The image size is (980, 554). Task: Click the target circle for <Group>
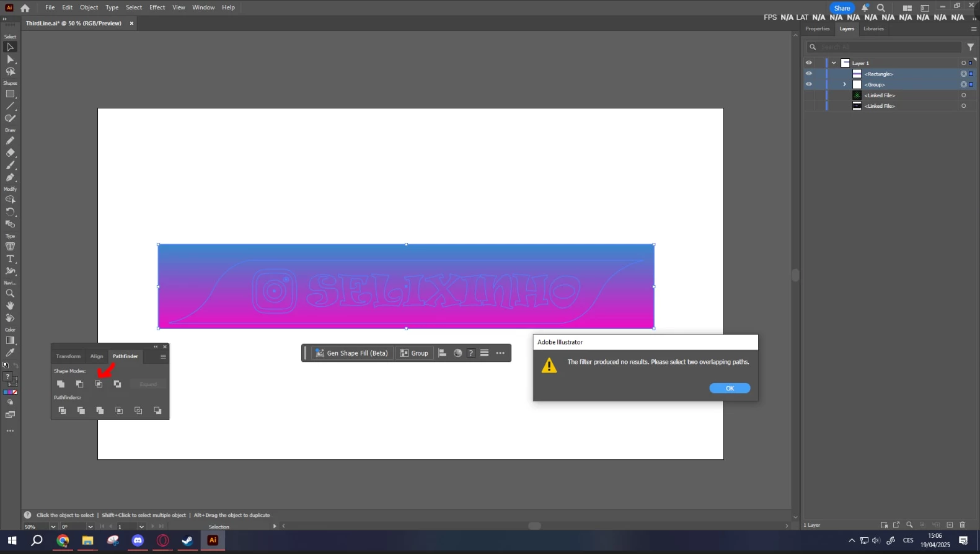pyautogui.click(x=963, y=84)
